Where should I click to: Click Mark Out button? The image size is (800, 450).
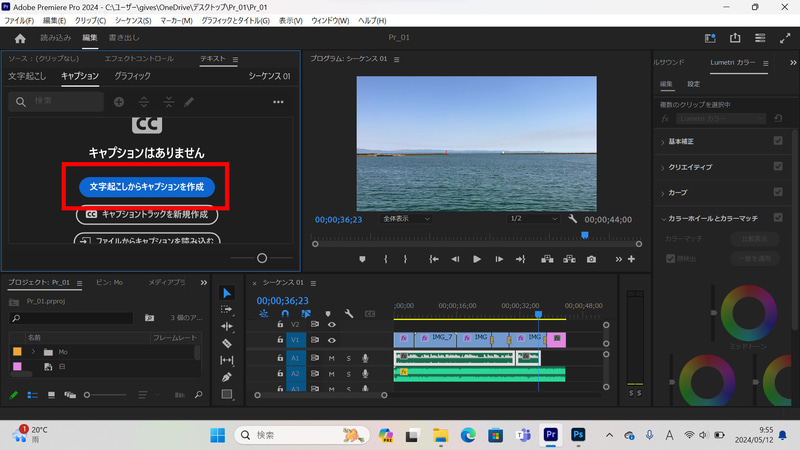click(x=405, y=259)
